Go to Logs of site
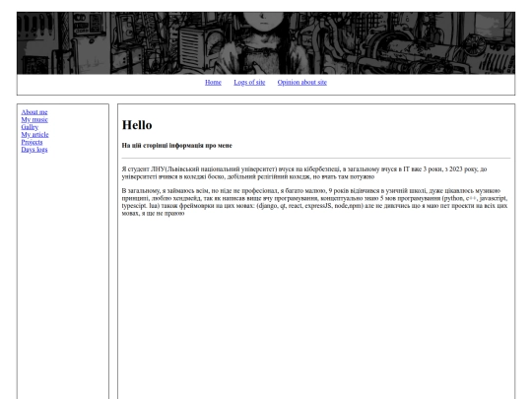This screenshot has height=399, width=532. pos(249,83)
